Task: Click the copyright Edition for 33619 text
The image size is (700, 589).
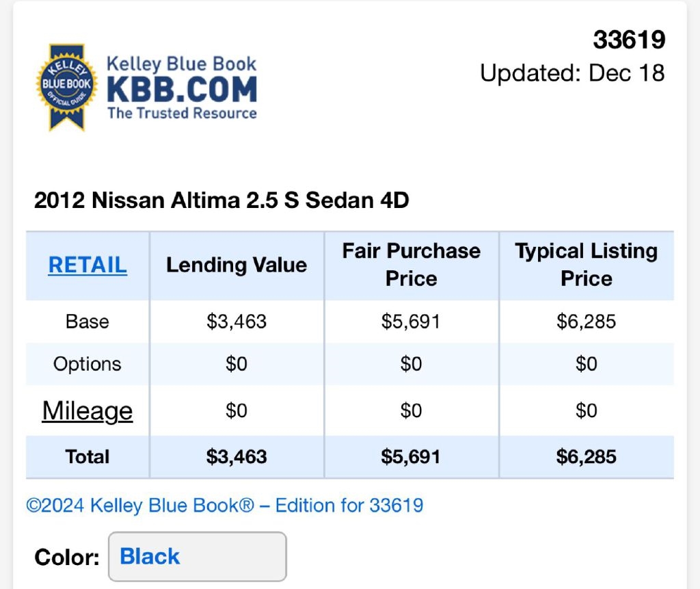Action: (x=224, y=506)
